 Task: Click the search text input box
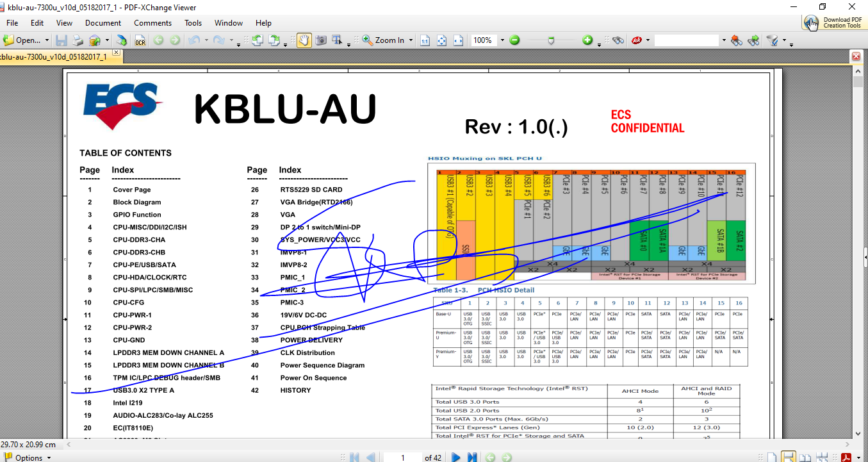point(687,40)
